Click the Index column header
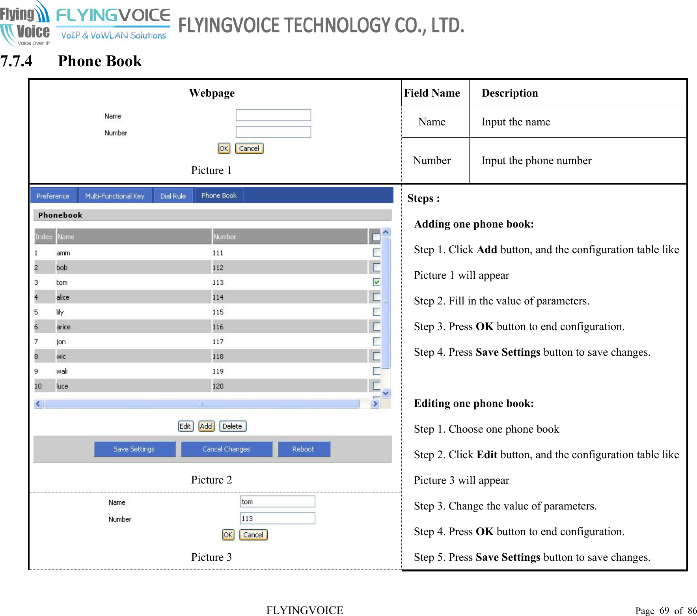The height and width of the screenshot is (616, 697). (x=44, y=237)
